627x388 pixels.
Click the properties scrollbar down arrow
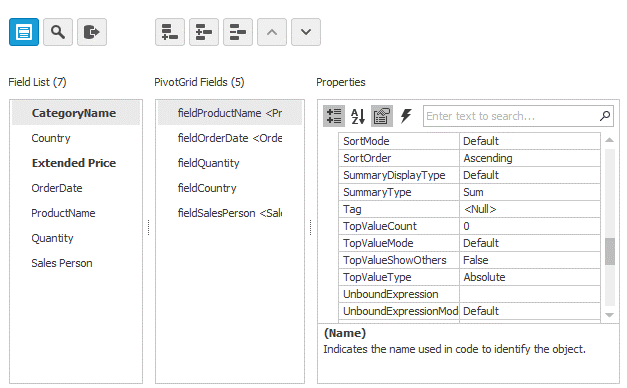609,315
